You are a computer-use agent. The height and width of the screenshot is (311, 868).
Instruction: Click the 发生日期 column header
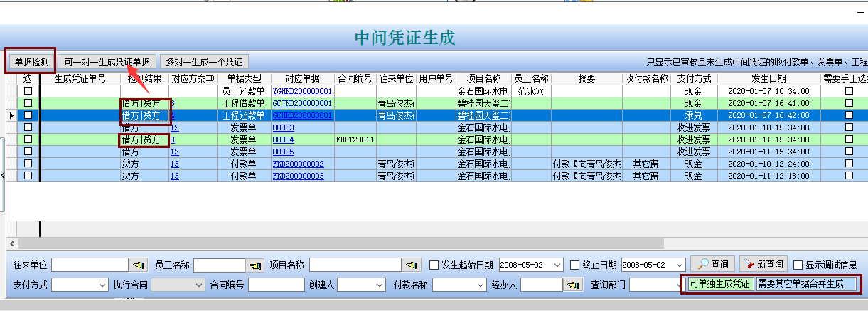pyautogui.click(x=768, y=79)
